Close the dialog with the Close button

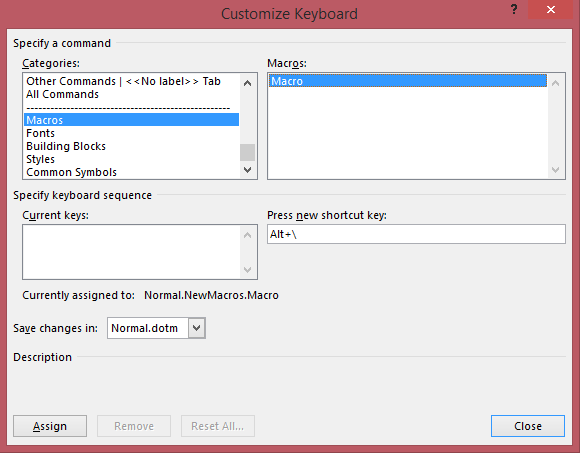coord(528,426)
